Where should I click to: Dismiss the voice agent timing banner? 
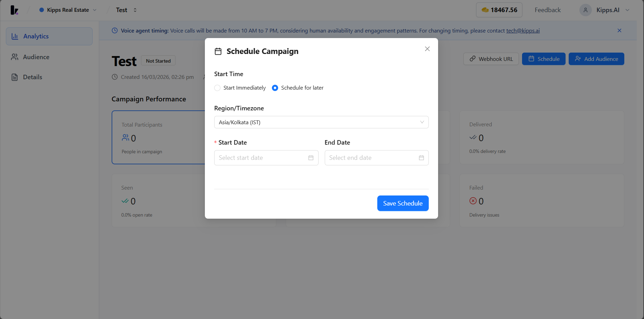[x=619, y=30]
